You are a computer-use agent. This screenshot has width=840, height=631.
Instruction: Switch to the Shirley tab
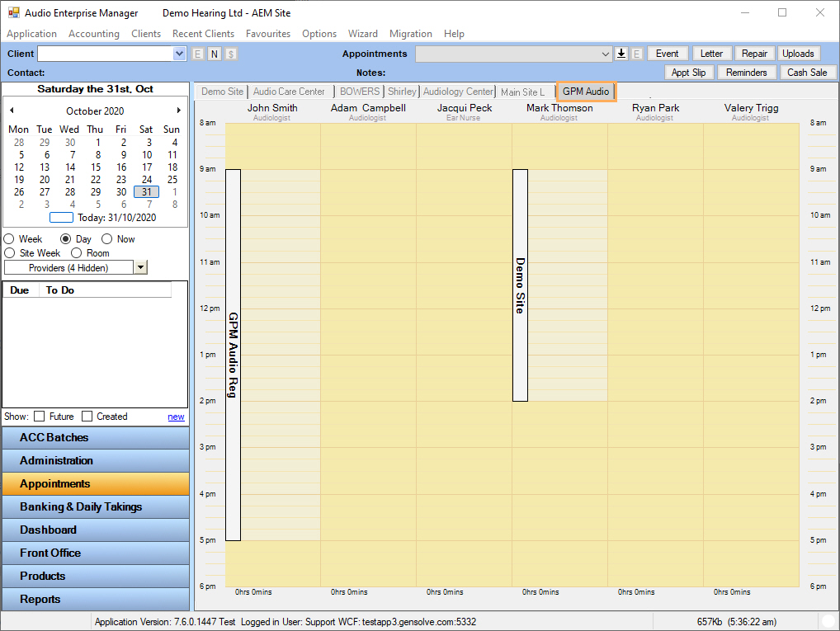pyautogui.click(x=402, y=92)
